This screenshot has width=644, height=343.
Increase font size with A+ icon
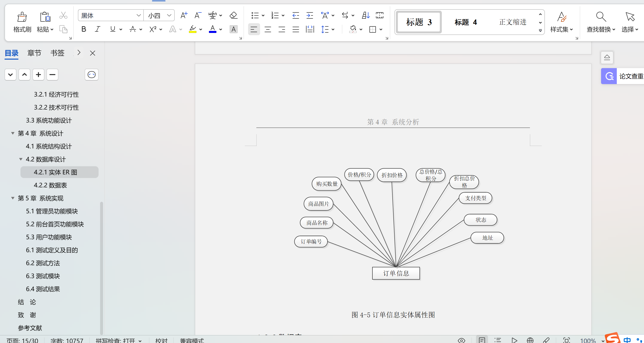[184, 15]
